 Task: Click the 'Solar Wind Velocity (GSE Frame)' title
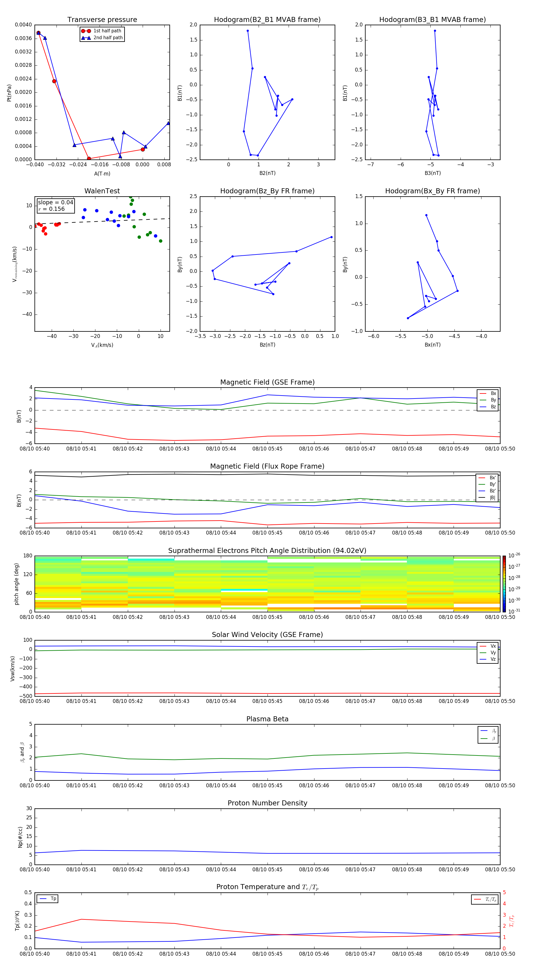point(267,635)
